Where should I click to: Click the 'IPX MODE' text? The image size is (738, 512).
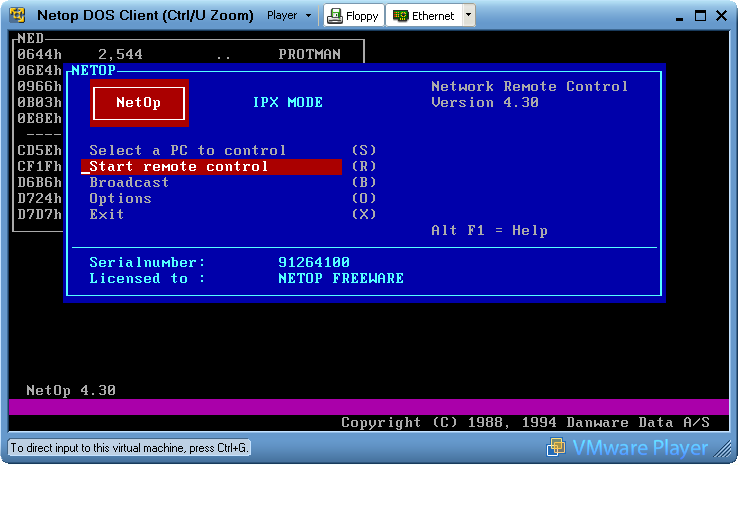point(288,102)
